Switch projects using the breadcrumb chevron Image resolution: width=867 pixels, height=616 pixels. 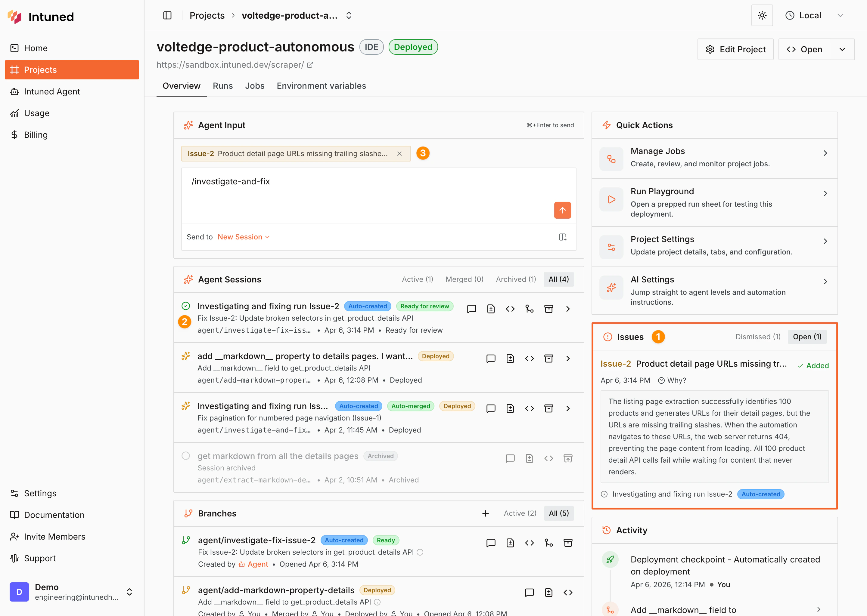[349, 15]
